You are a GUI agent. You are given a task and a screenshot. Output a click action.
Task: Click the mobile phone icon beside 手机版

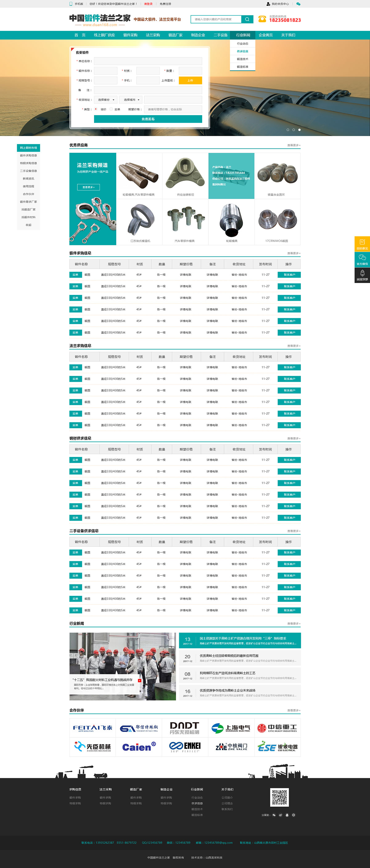(71, 4)
